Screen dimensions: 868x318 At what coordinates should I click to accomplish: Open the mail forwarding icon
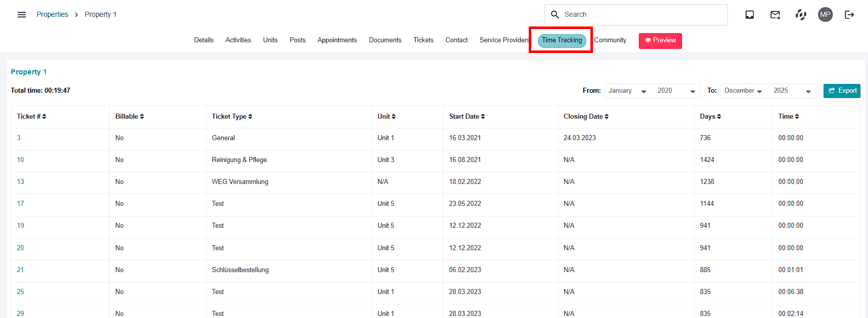click(775, 15)
